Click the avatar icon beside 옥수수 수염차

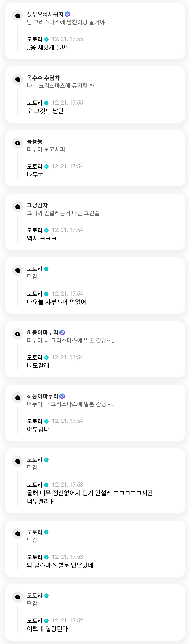point(18,79)
